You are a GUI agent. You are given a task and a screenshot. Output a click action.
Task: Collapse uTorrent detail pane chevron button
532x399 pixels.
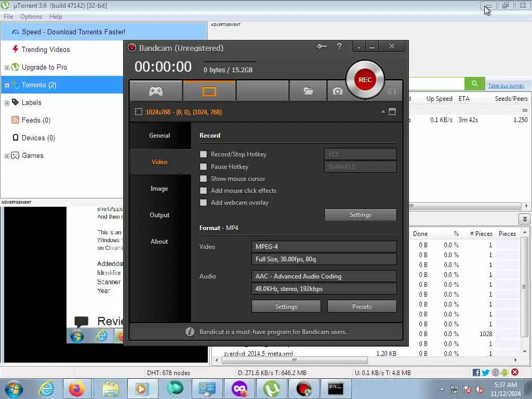525,219
